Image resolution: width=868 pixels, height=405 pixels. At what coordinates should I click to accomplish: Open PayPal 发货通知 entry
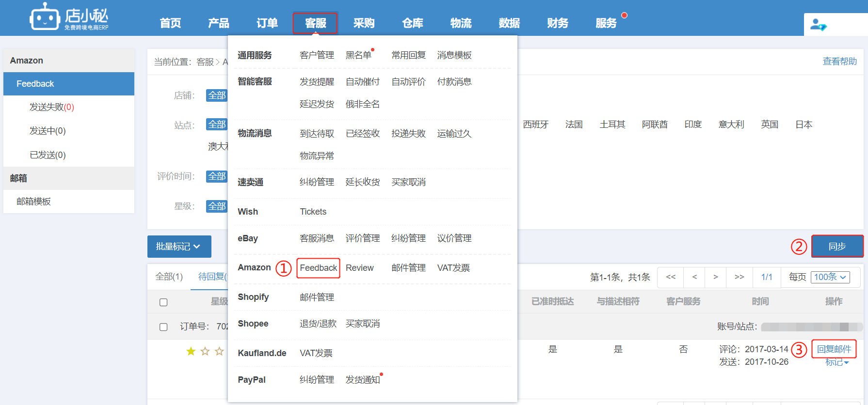point(363,380)
